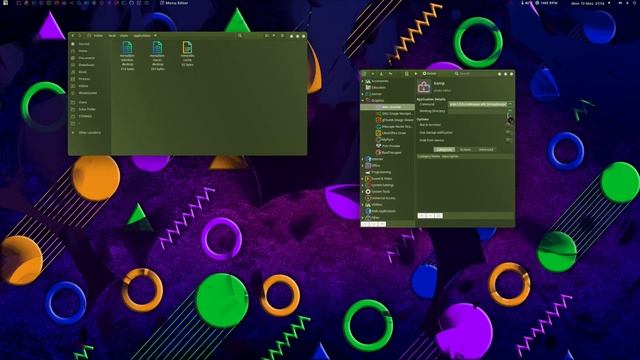
Task: Click the Downloads icon in Files sidebar
Action: pos(73,65)
